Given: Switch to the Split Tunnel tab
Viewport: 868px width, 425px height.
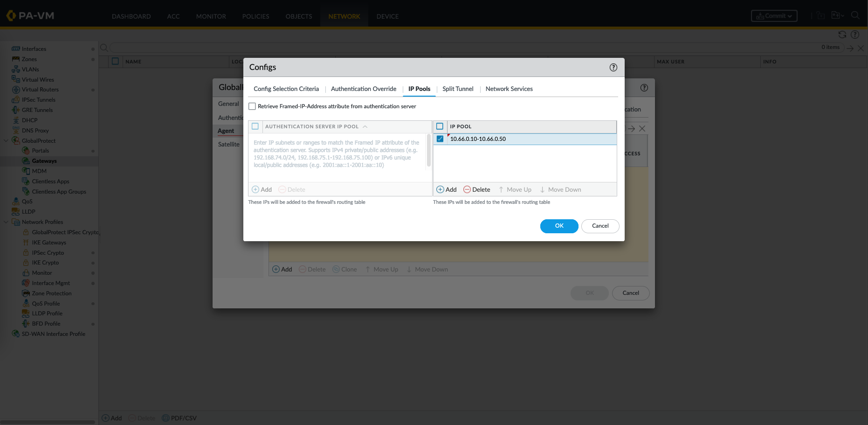Looking at the screenshot, I should click(x=457, y=89).
